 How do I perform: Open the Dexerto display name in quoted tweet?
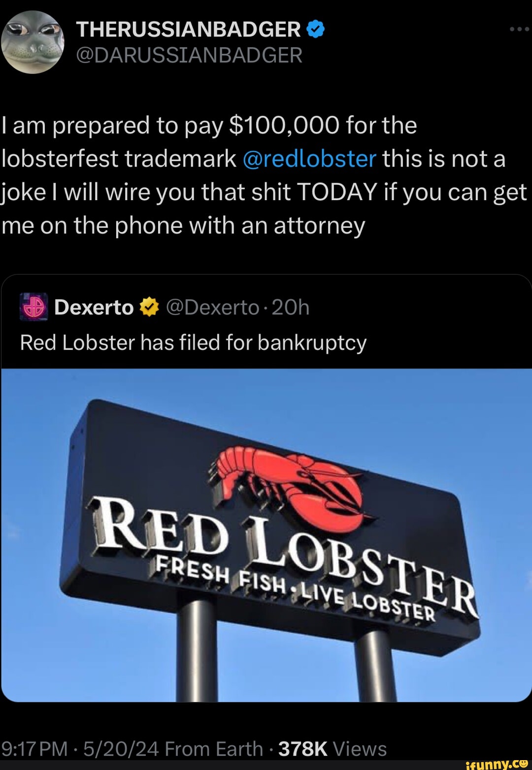pos(94,307)
